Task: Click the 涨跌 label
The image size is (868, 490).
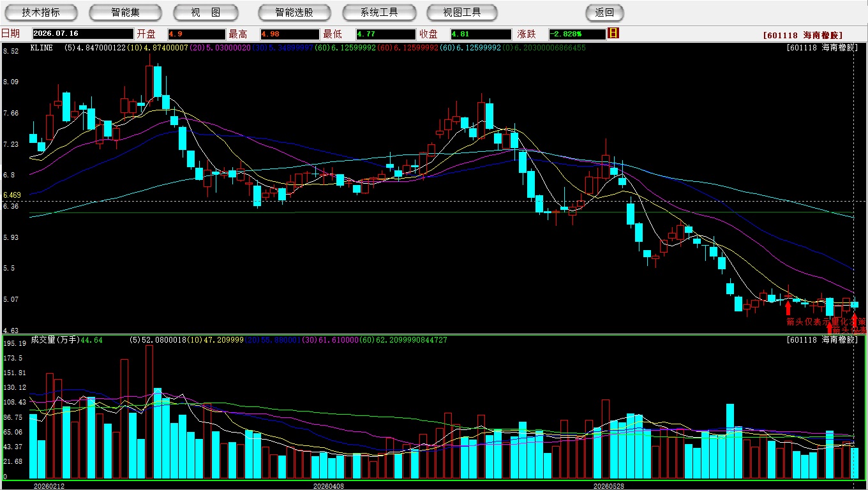Action: 527,34
